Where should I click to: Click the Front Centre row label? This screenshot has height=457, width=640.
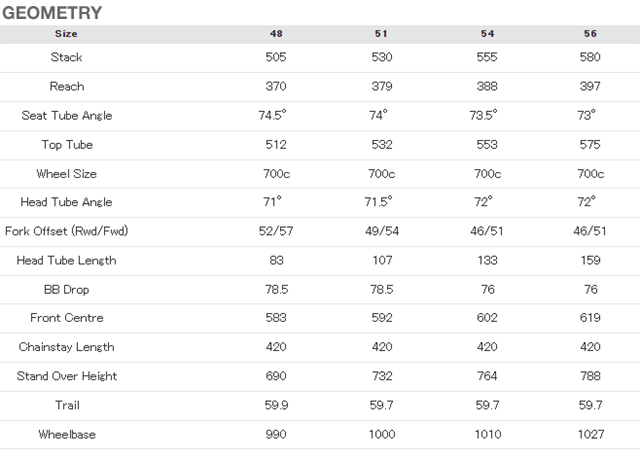67,318
